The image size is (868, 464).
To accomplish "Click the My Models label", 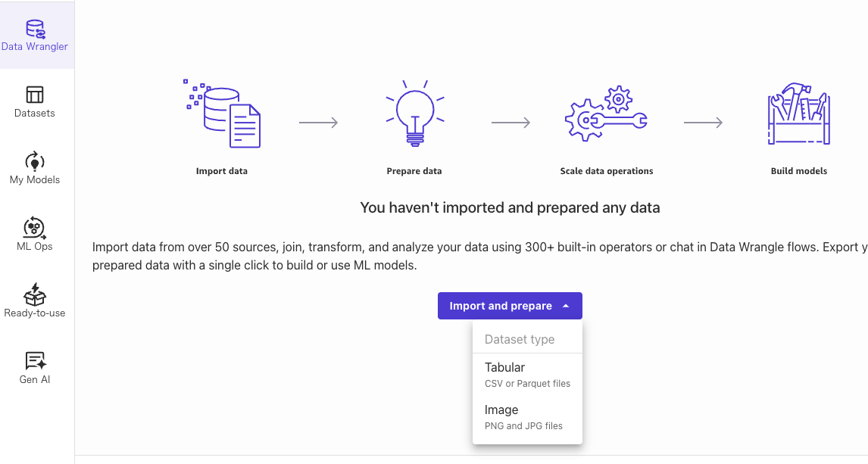I will [34, 179].
